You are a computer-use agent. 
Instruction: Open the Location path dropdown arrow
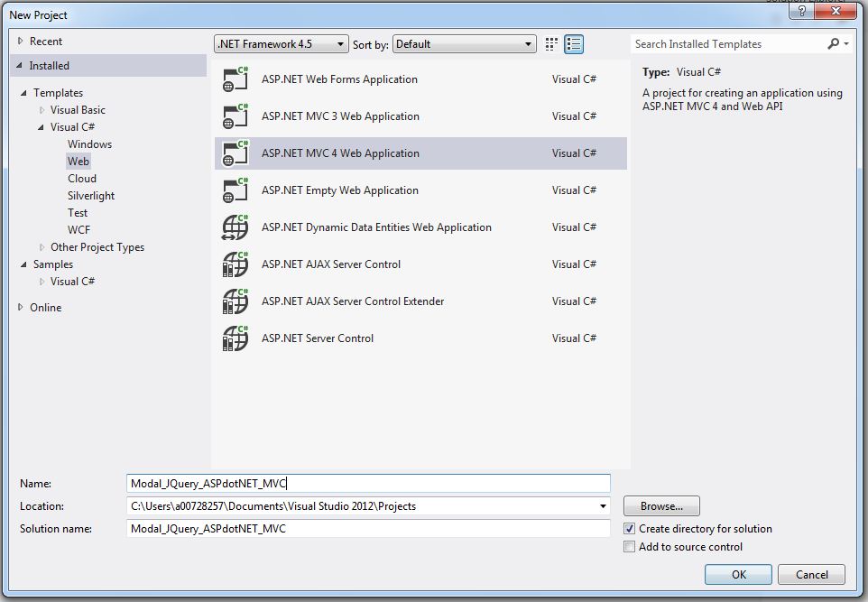point(603,506)
